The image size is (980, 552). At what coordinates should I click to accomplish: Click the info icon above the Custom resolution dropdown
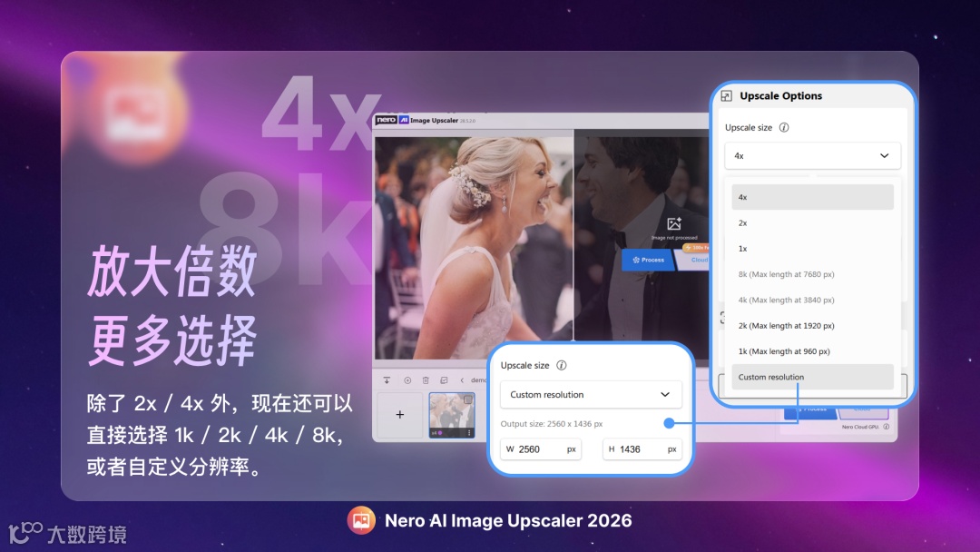pos(562,365)
